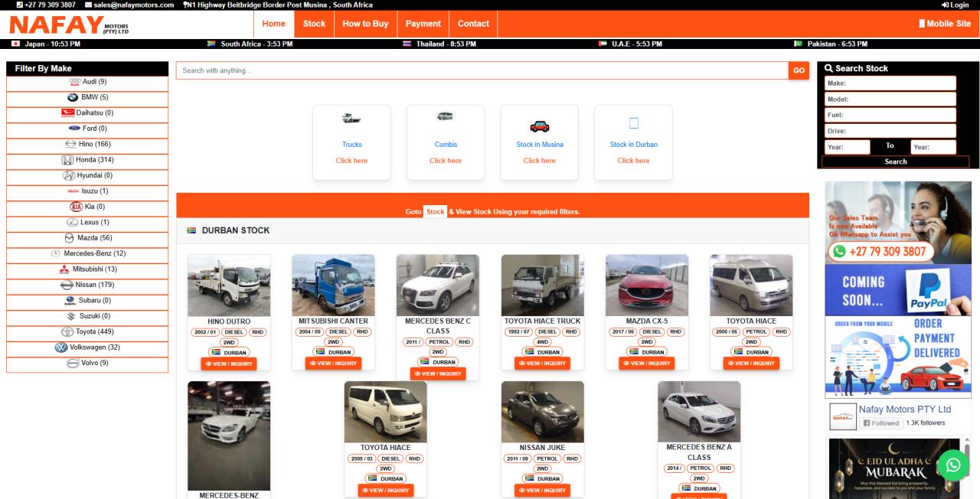The width and height of the screenshot is (980, 499).
Task: Select the Model field in Search Stock
Action: tap(890, 99)
